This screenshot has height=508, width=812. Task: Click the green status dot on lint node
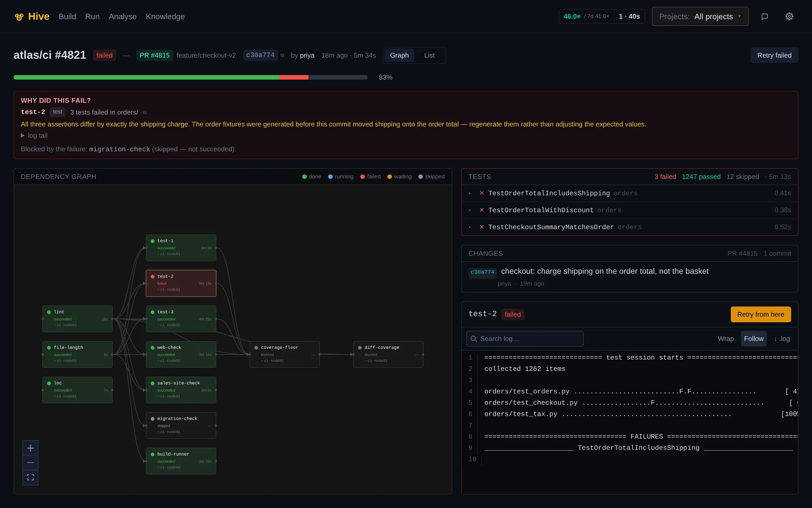click(x=49, y=312)
